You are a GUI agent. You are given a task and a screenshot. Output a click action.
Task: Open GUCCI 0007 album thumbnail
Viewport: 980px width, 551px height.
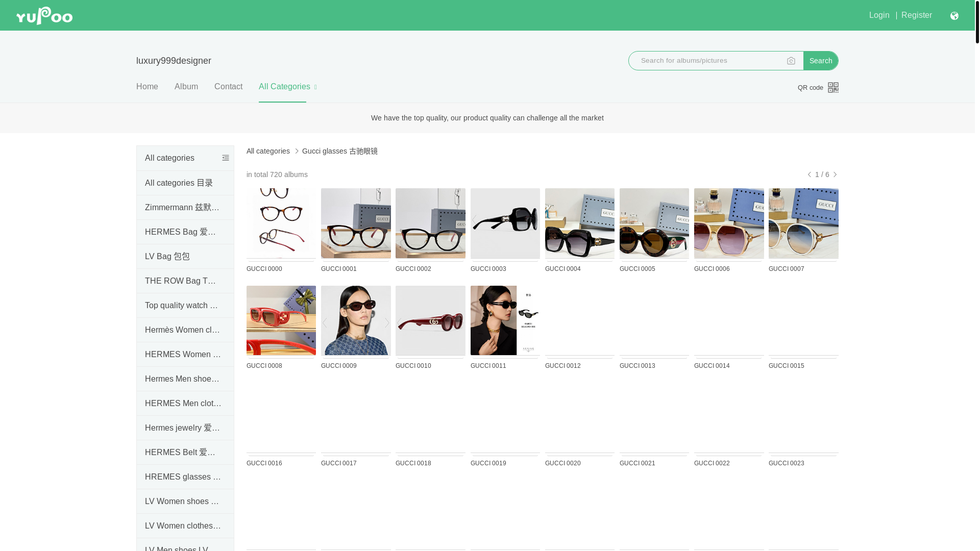click(x=803, y=223)
